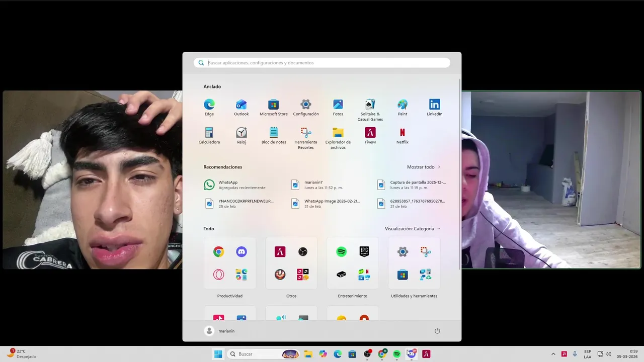Change ESP LAA keyboard language
The width and height of the screenshot is (644, 362).
[588, 354]
